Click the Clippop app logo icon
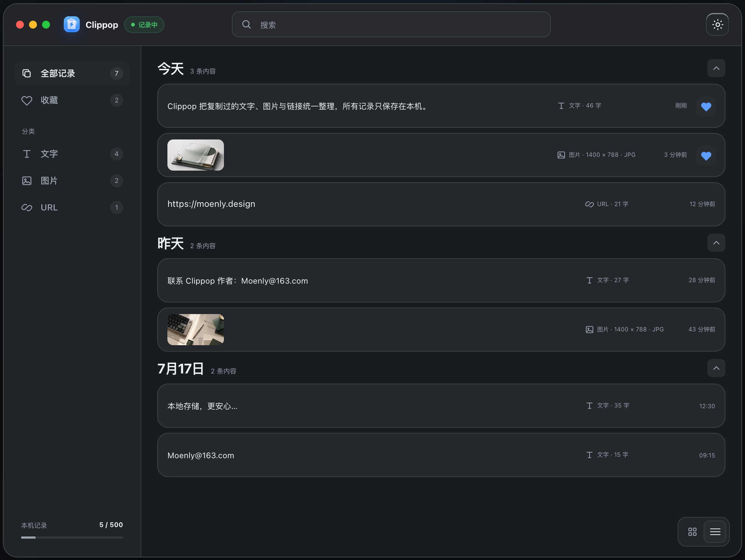Screen dimensions: 745x560 72,25
